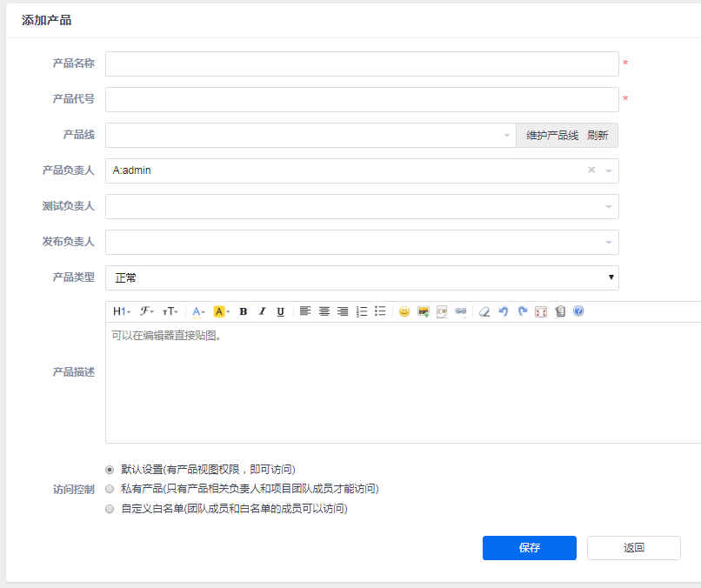Open the text highlight color picker
This screenshot has height=588, width=701.
pos(222,311)
